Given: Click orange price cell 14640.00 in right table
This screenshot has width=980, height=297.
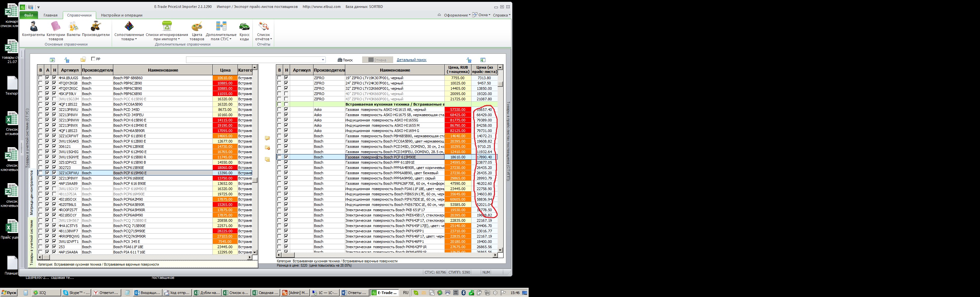Looking at the screenshot, I should coord(458,136).
